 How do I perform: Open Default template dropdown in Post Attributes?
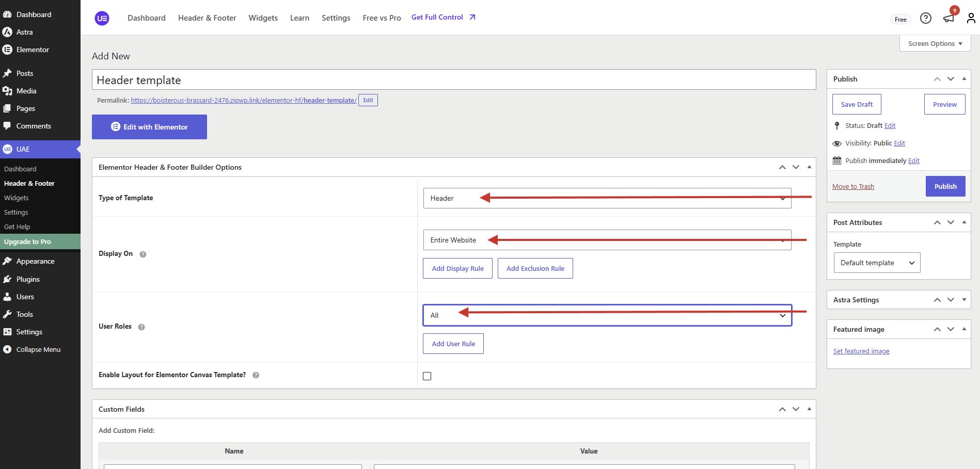(877, 263)
